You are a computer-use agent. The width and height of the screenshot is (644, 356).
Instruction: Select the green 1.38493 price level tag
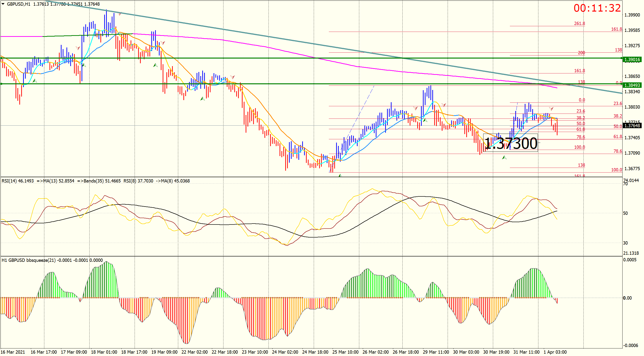(632, 85)
